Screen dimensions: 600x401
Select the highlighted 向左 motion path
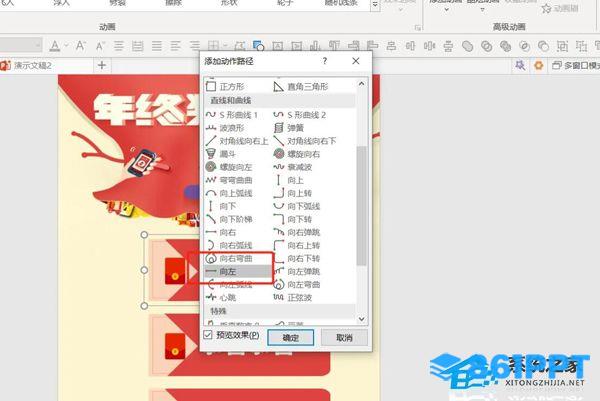238,272
